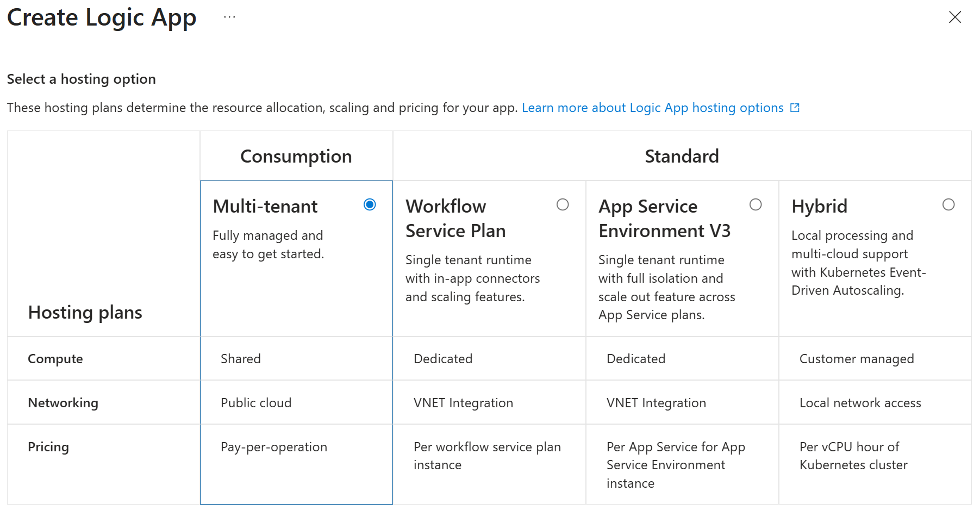The height and width of the screenshot is (516, 980).
Task: Choose App Service Environment V3 radio button
Action: (756, 204)
